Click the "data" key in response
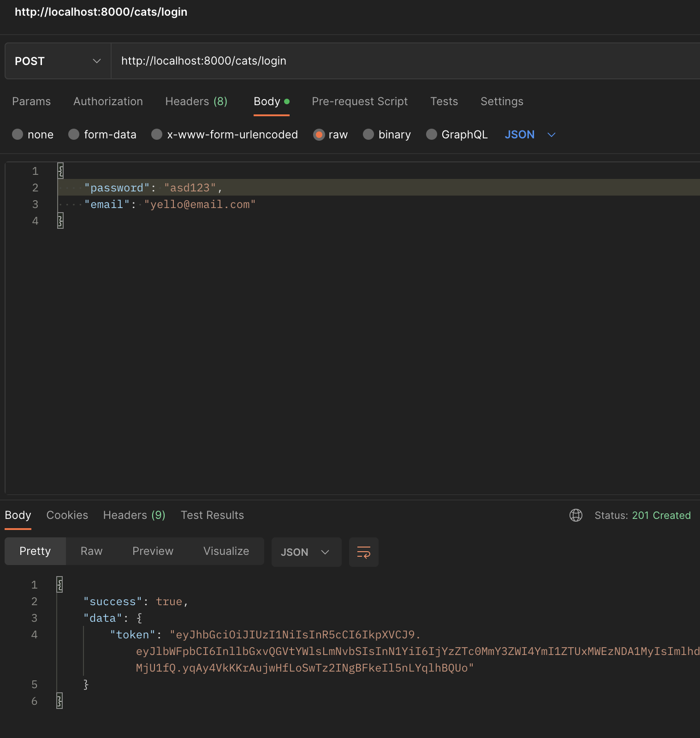The height and width of the screenshot is (738, 700). [103, 618]
